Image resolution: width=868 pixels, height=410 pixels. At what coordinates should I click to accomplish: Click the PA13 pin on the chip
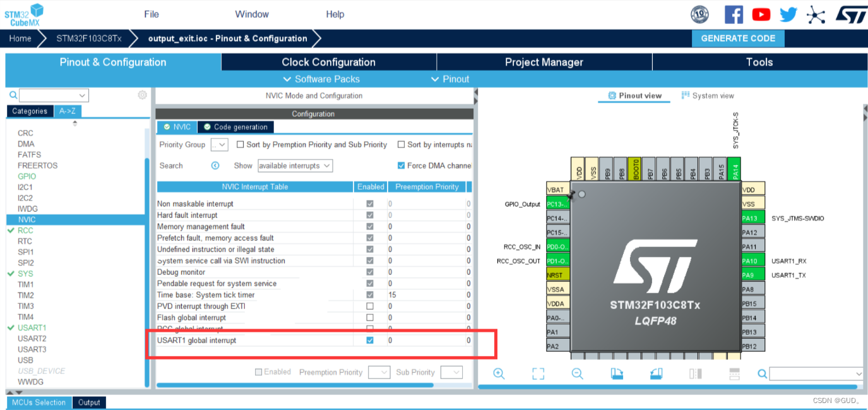[x=752, y=218]
